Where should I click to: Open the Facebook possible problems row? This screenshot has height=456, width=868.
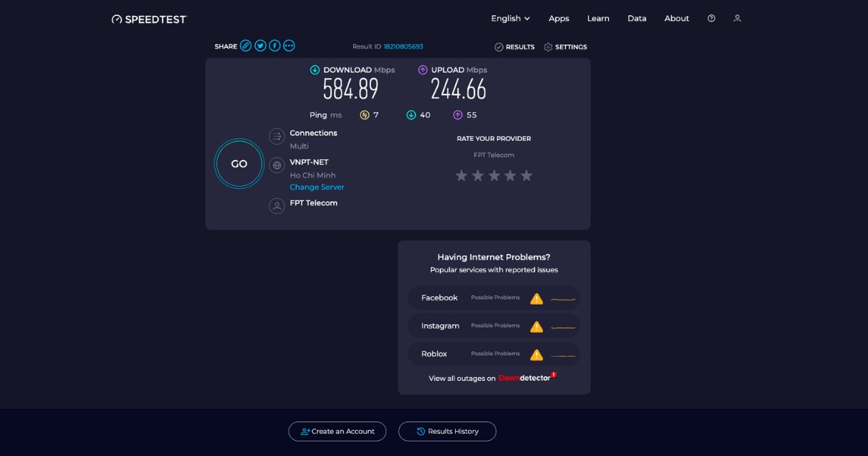click(x=494, y=297)
